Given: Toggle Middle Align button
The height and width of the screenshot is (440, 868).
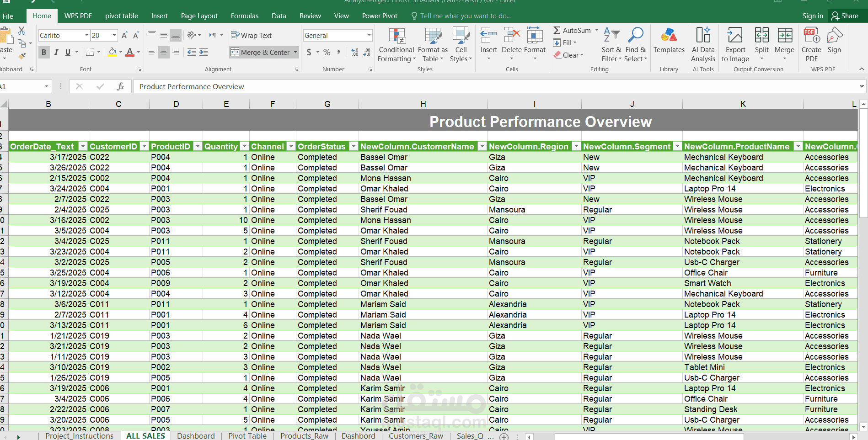Looking at the screenshot, I should pos(164,35).
